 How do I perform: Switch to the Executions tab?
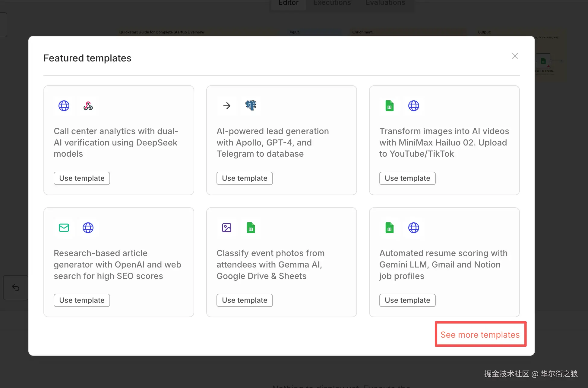click(332, 3)
